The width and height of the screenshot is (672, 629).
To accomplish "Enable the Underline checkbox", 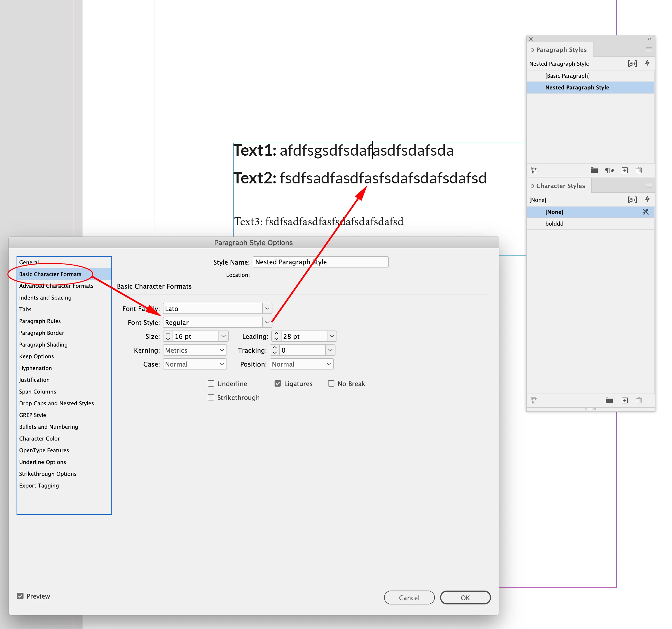I will tap(211, 383).
